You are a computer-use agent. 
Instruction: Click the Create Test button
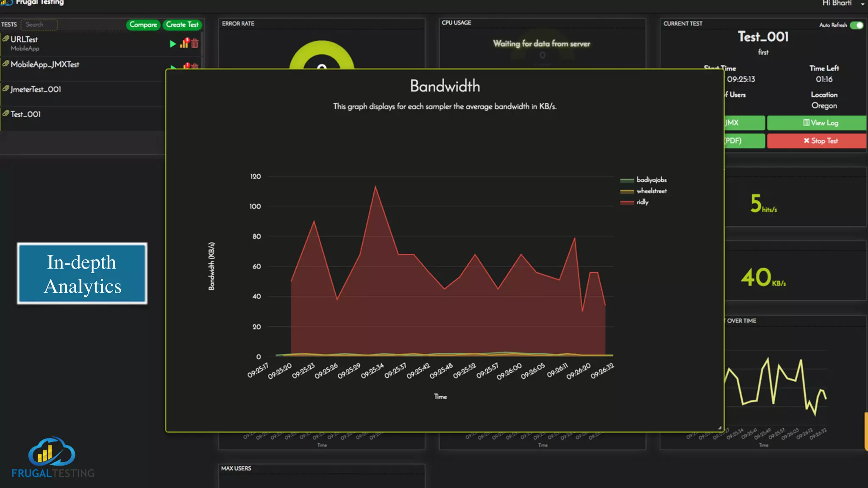(x=182, y=25)
